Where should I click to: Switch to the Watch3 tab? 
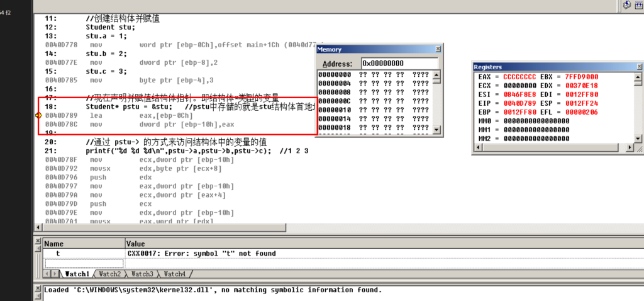click(x=142, y=274)
